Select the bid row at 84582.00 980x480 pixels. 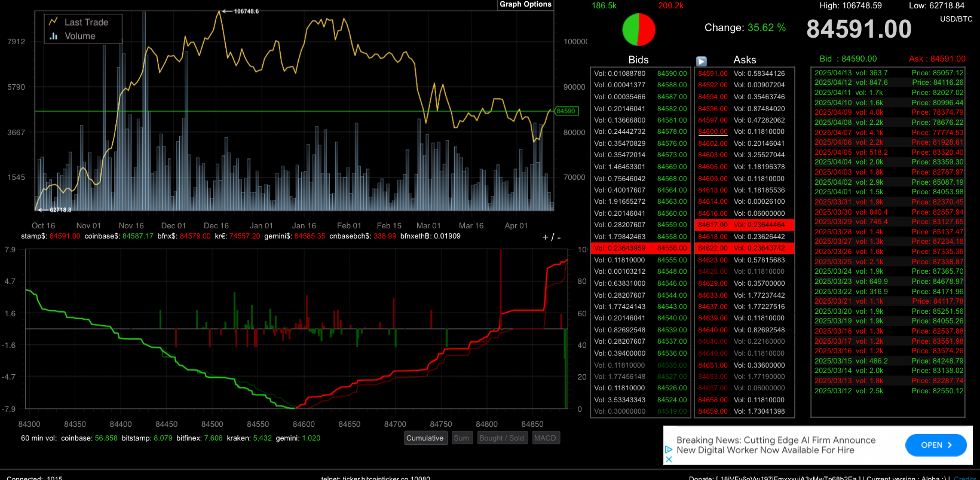pyautogui.click(x=640, y=109)
